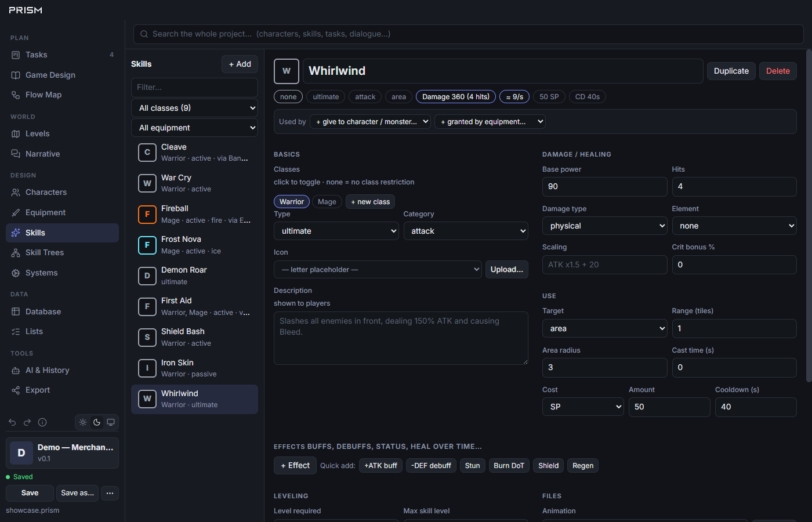
Task: Open AI & History icon
Action: pyautogui.click(x=16, y=370)
